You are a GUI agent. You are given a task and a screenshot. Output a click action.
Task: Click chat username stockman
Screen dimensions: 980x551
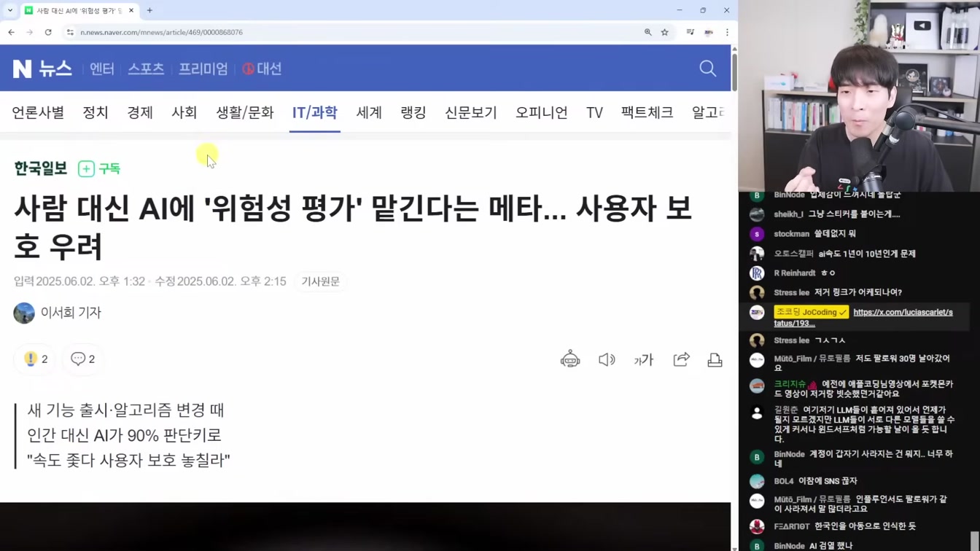(x=792, y=234)
